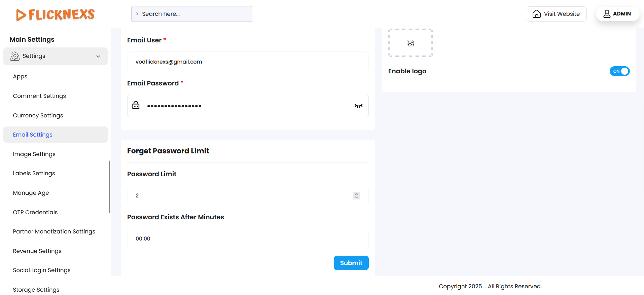Turn off the Enable logo switch
This screenshot has height=295, width=644.
619,71
